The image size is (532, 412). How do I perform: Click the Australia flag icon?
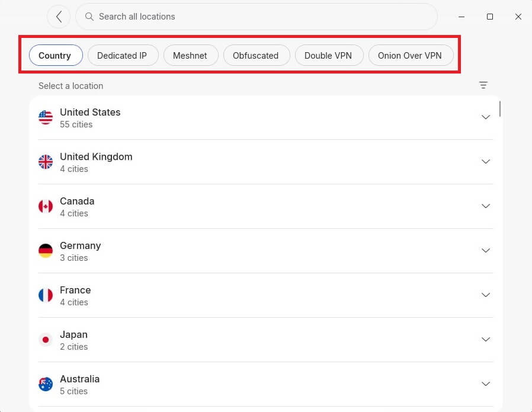[x=46, y=384]
